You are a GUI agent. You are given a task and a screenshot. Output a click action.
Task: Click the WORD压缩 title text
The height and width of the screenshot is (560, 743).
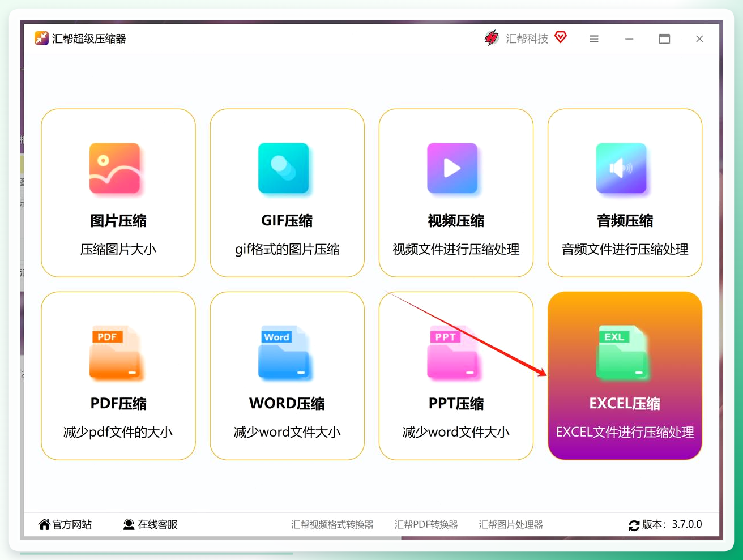(x=287, y=404)
